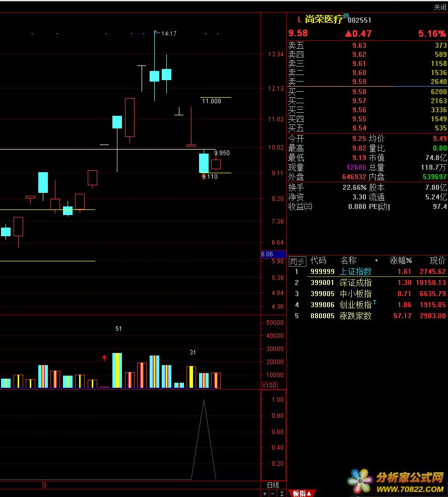Viewport: 448px width, 497px height.
Task: Open the 日线 period selector
Action: [273, 485]
